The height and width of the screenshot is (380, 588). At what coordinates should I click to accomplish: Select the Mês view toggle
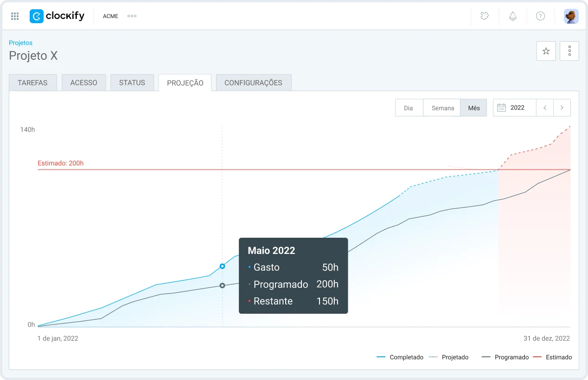[x=473, y=108]
